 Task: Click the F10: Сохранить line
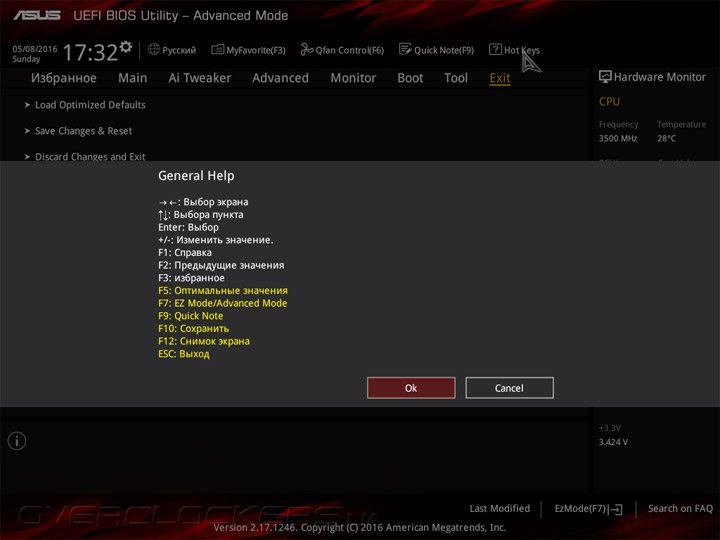(x=193, y=328)
